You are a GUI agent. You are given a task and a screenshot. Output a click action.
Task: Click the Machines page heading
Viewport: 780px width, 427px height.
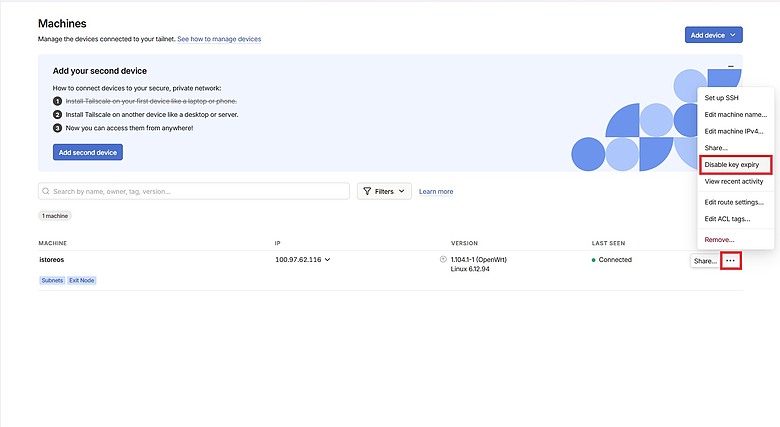pos(62,23)
